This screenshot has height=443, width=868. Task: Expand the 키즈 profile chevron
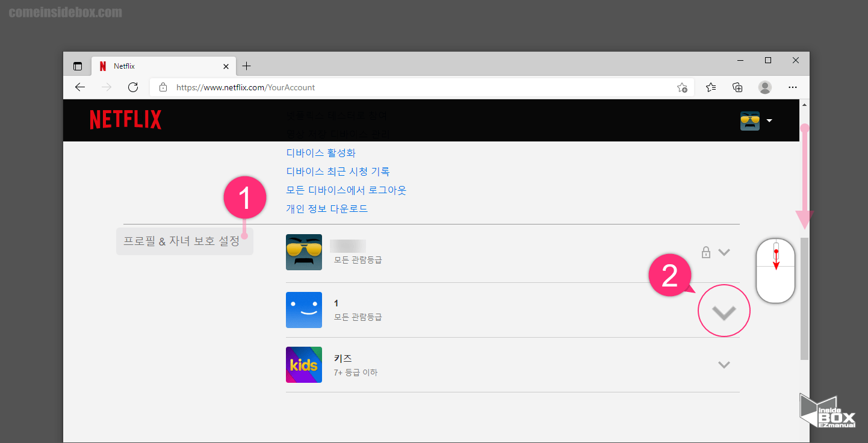(724, 365)
